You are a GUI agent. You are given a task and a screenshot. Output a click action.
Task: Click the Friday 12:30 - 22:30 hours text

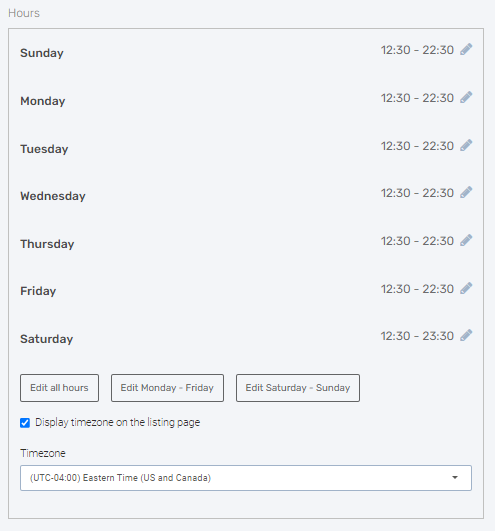click(x=417, y=289)
